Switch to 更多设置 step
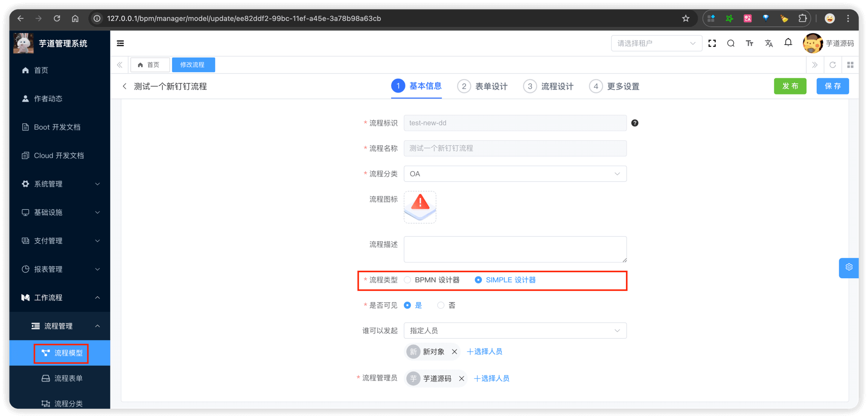Viewport: 868px width, 418px height. point(614,86)
